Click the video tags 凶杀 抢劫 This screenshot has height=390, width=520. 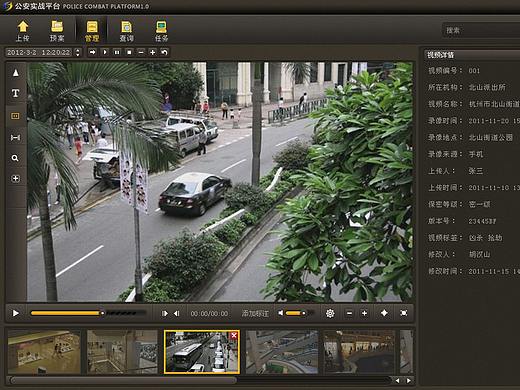tap(485, 238)
